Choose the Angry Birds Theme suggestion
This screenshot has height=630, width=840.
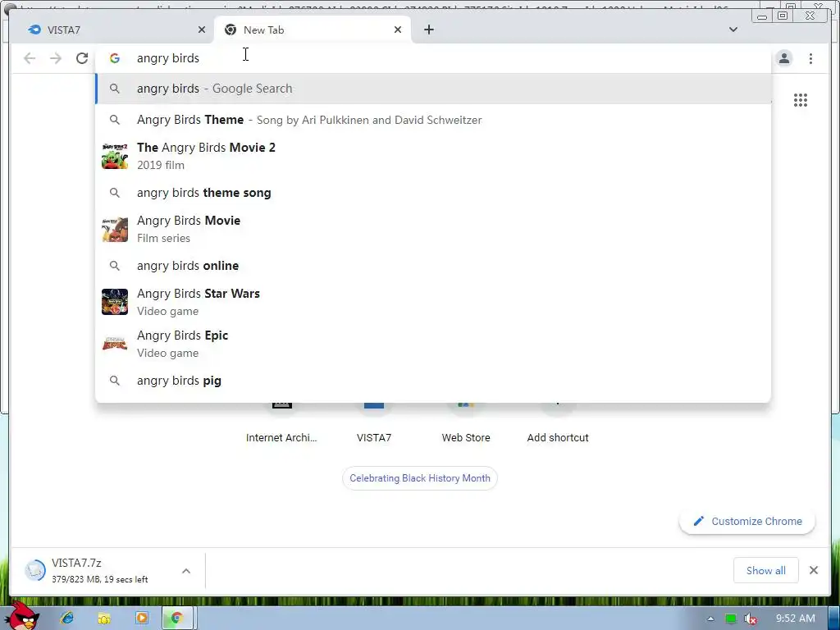click(x=433, y=120)
